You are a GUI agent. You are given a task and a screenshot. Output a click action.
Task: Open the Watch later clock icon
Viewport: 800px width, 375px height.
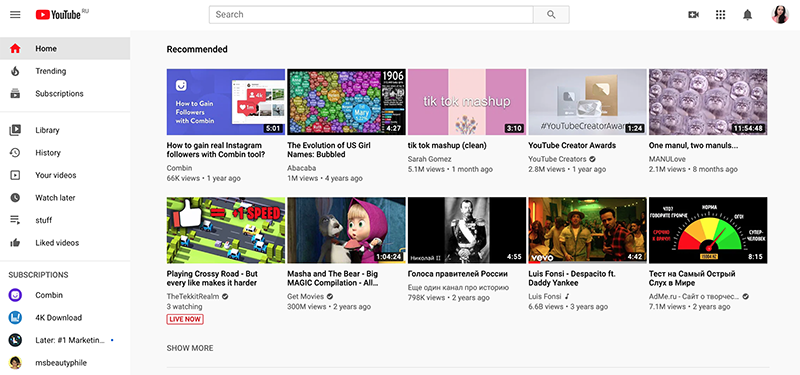point(15,198)
